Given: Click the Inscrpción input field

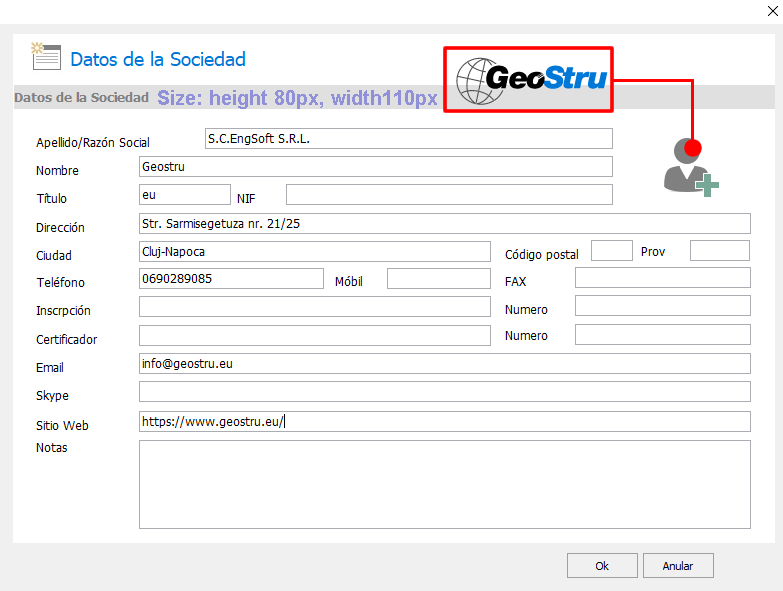Looking at the screenshot, I should [x=315, y=306].
